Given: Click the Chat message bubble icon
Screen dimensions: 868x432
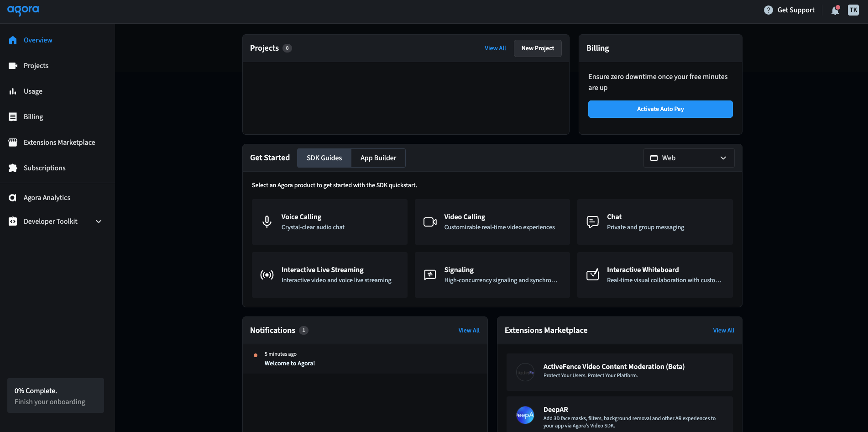Looking at the screenshot, I should coord(592,222).
